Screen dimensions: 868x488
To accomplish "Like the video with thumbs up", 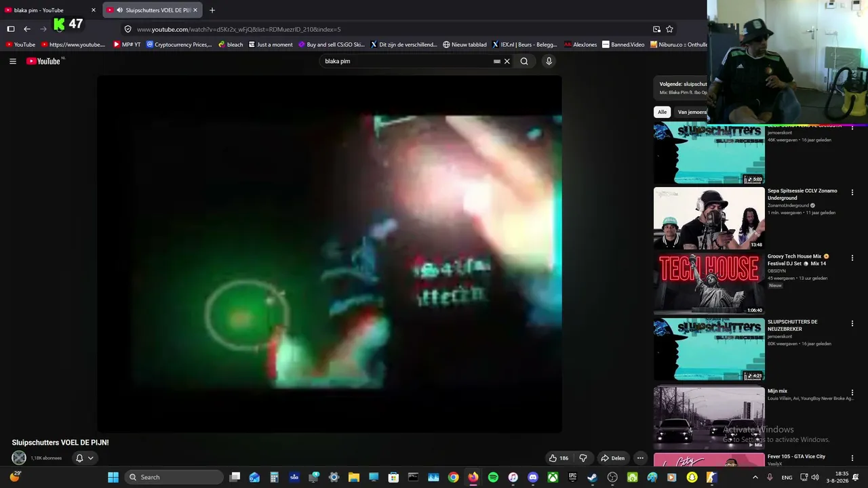I will coord(559,458).
